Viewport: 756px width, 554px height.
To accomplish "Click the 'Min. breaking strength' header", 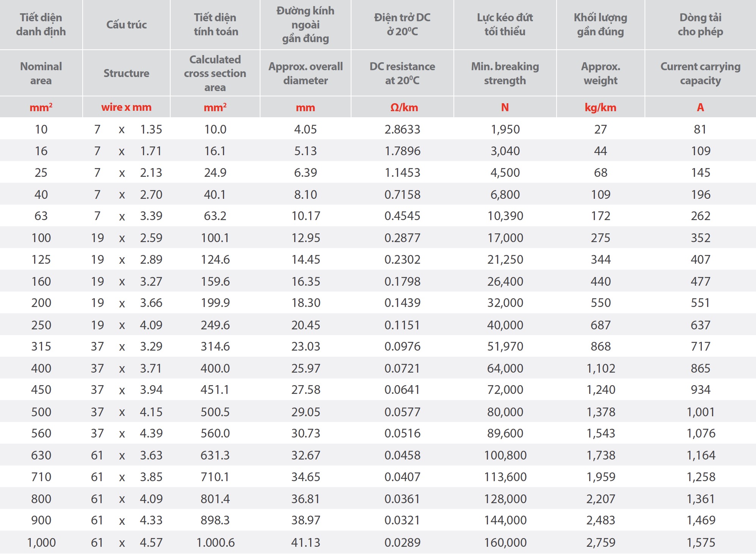I will pyautogui.click(x=505, y=73).
